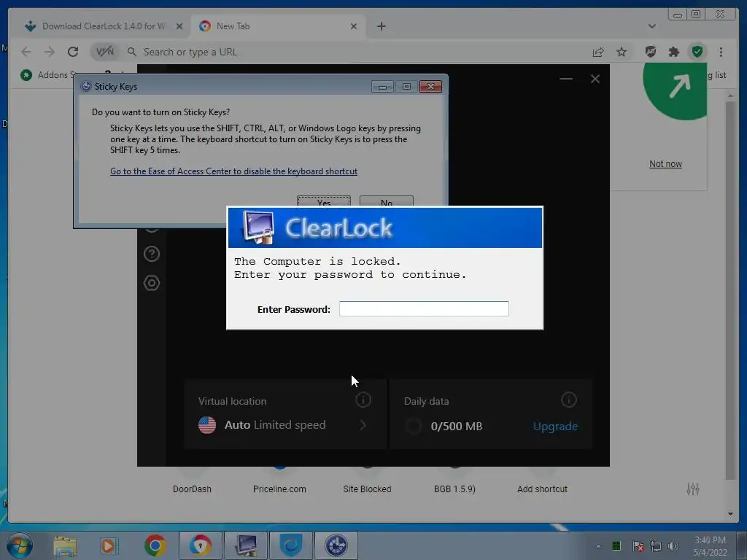This screenshot has height=560, width=747.
Task: Reload the page with refresh icon
Action: click(x=73, y=52)
